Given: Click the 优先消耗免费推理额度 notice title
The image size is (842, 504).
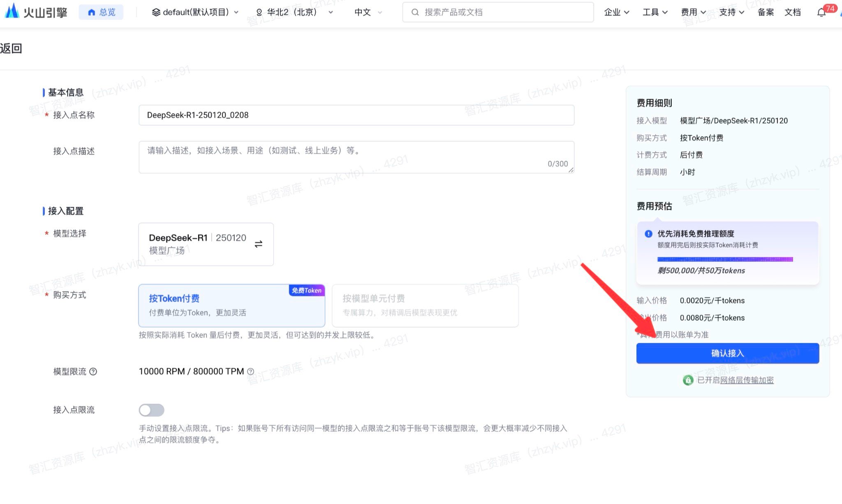Looking at the screenshot, I should pyautogui.click(x=696, y=234).
